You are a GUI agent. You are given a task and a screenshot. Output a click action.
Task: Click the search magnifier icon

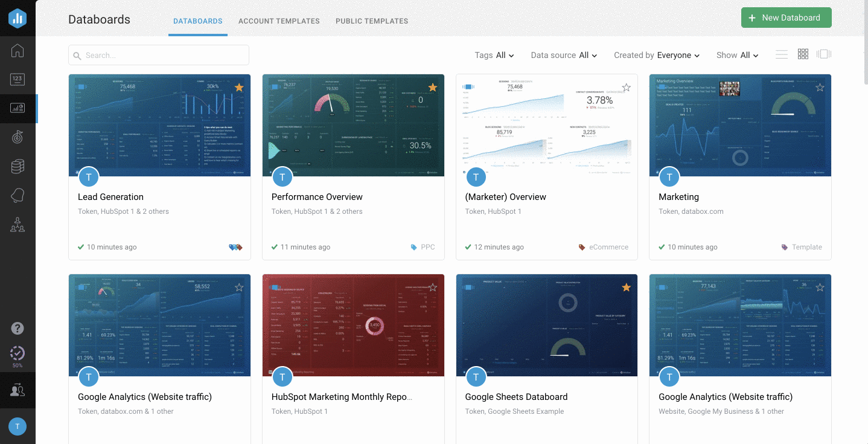(x=77, y=56)
